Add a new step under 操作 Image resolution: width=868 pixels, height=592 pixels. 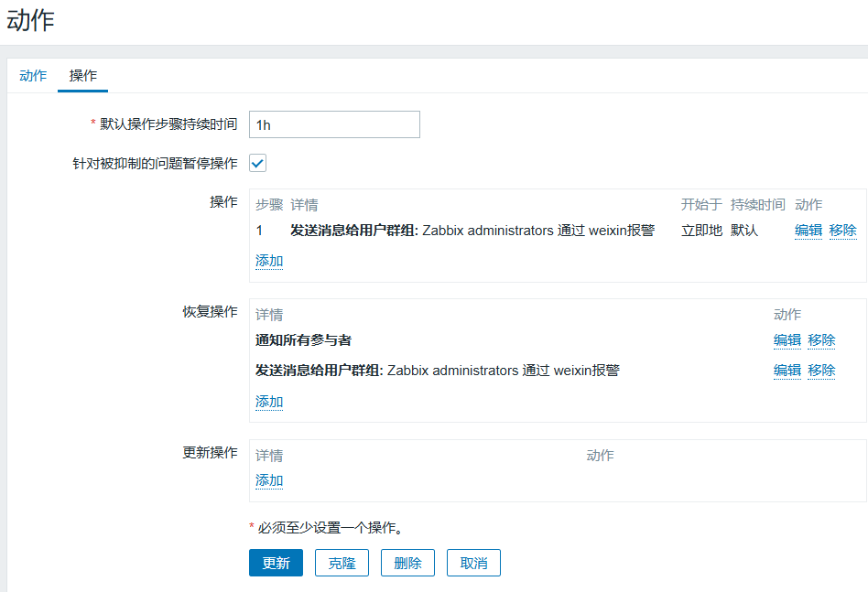(x=269, y=261)
